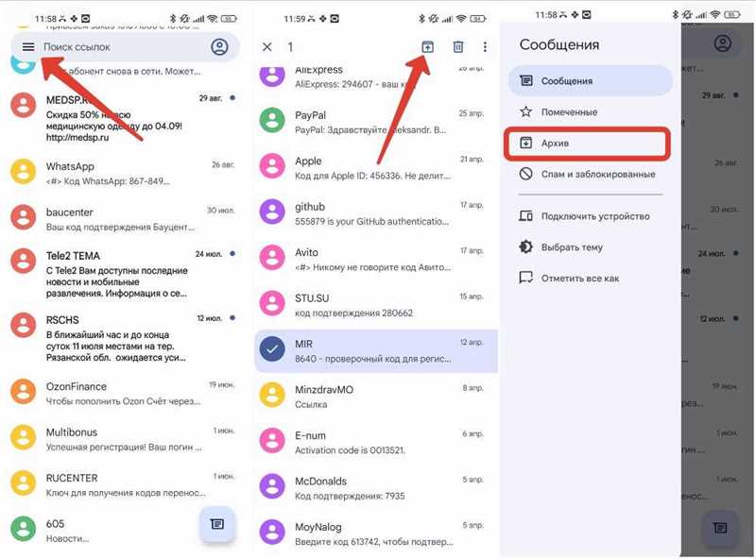Tap dimmed account icon behind drawer
This screenshot has width=756, height=559.
pyautogui.click(x=722, y=43)
